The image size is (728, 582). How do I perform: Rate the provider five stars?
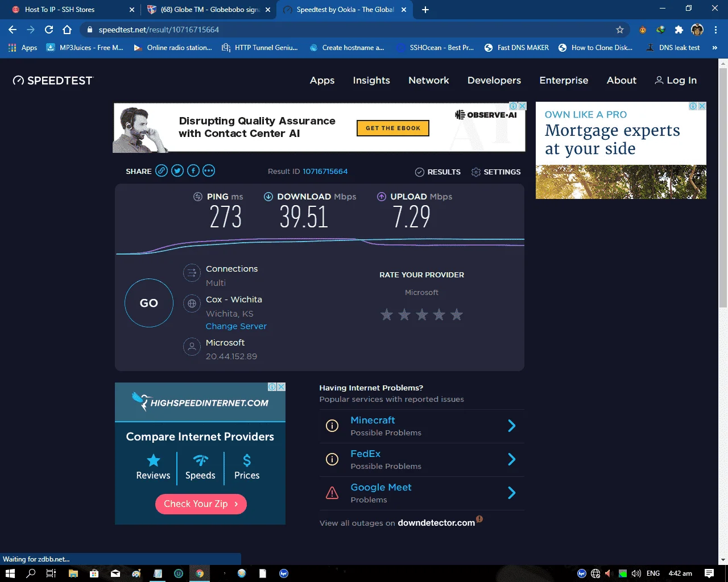pos(457,314)
